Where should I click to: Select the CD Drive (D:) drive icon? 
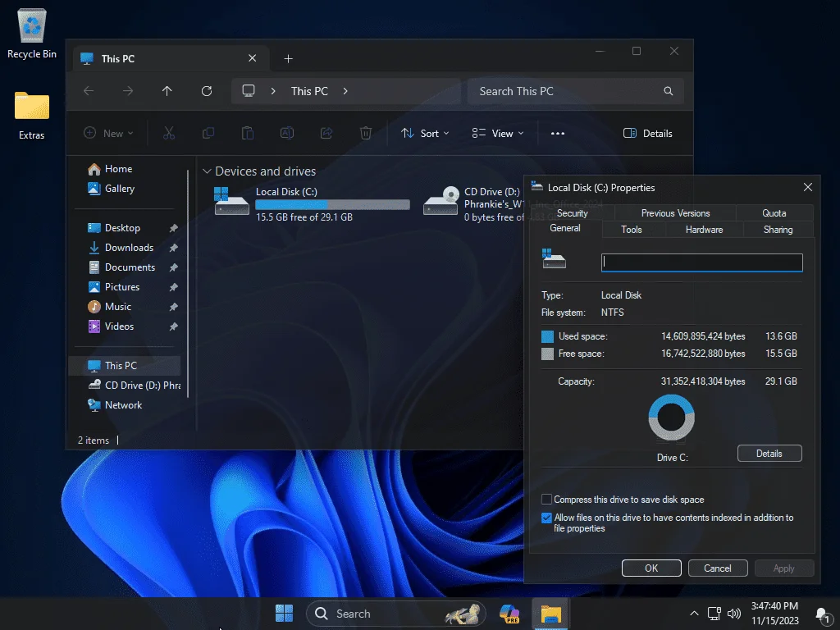coord(441,201)
